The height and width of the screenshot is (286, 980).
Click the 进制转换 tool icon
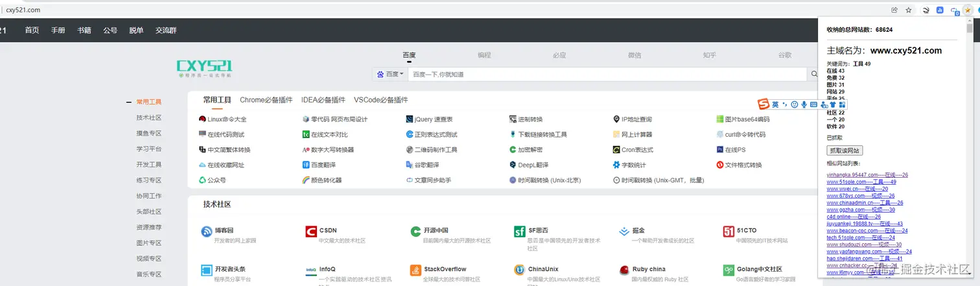coord(513,119)
